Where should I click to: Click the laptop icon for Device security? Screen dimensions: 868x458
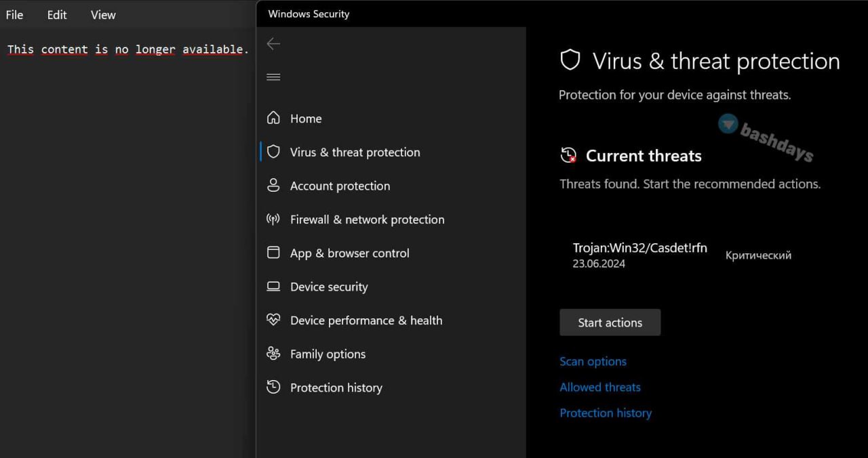coord(273,286)
